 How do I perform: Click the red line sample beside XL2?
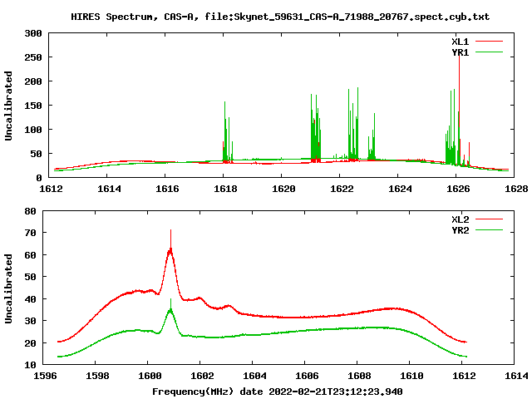[x=489, y=219]
